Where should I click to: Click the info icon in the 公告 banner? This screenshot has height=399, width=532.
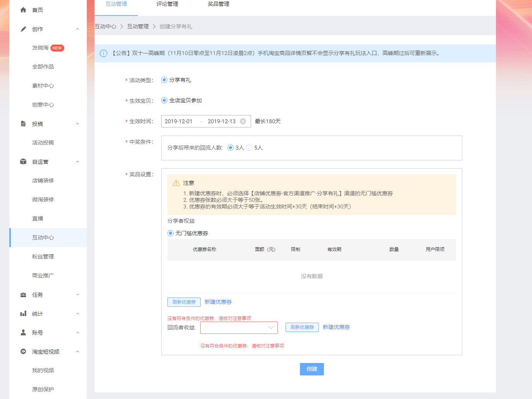(103, 53)
